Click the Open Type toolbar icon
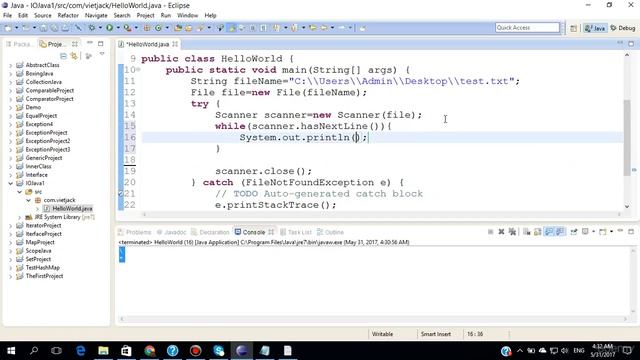The height and width of the screenshot is (360, 640). 178,28
